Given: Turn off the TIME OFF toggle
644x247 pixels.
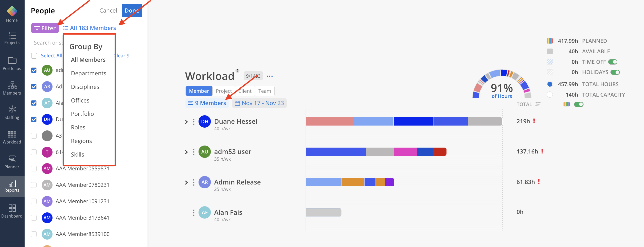Looking at the screenshot, I should (613, 62).
